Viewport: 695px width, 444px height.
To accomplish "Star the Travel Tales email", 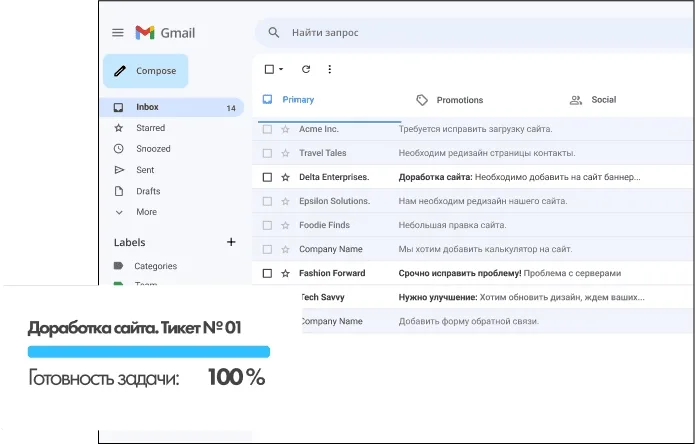I will coord(285,153).
